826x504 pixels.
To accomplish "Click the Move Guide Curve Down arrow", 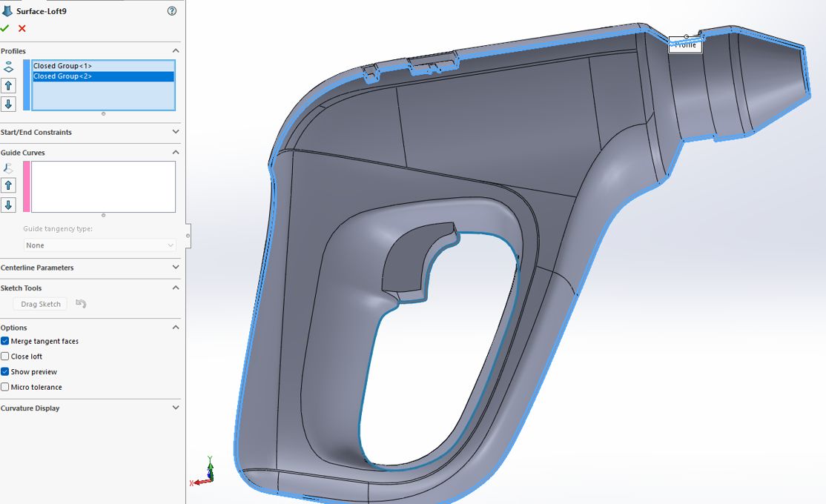I will click(x=9, y=204).
